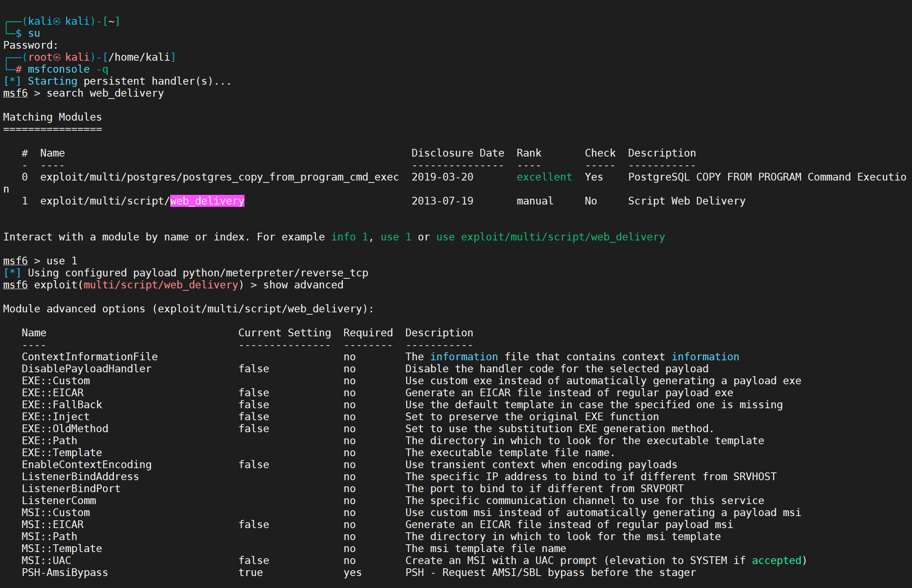This screenshot has width=912, height=588.
Task: Click the 'Current Setting' column header
Action: [284, 332]
